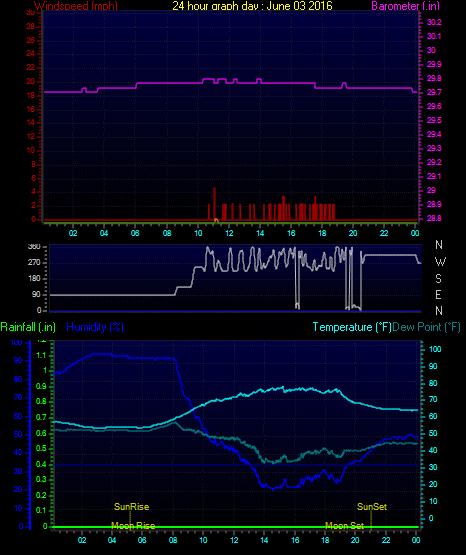
Task: Click the S compass direction label
Action: pos(438,279)
